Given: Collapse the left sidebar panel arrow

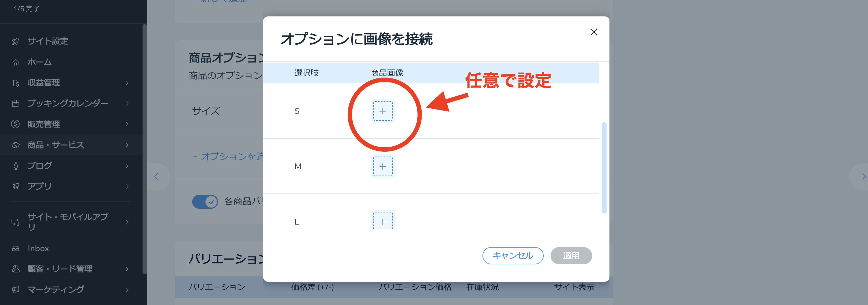Looking at the screenshot, I should (156, 176).
